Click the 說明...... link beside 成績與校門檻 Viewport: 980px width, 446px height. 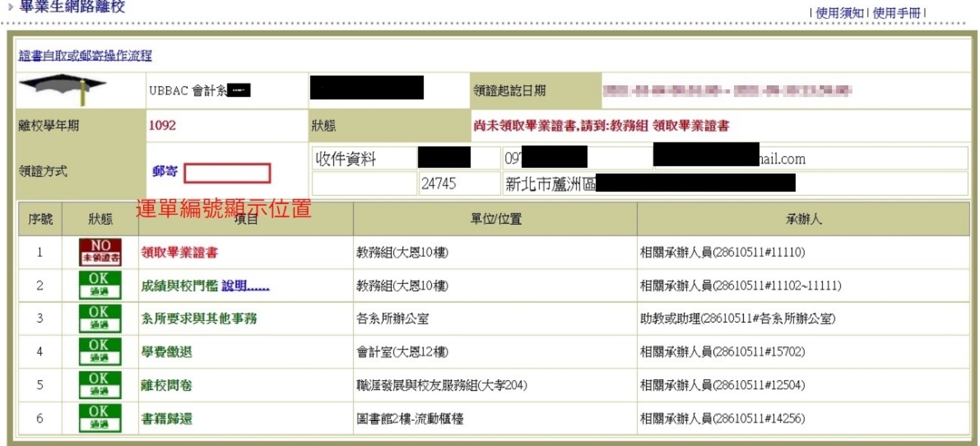(x=245, y=286)
